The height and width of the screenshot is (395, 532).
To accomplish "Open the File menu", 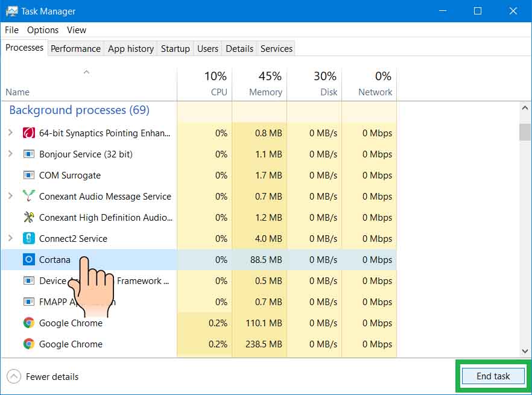I will [x=11, y=30].
